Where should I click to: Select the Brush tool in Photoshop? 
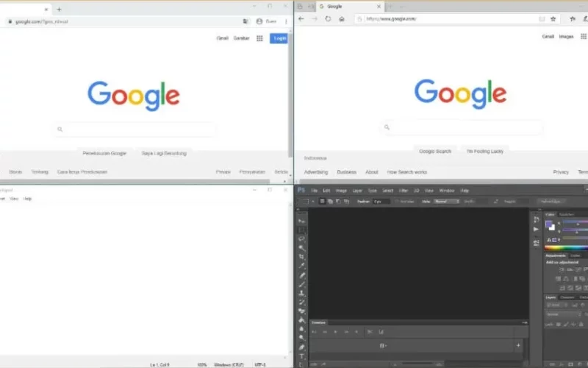pyautogui.click(x=301, y=284)
